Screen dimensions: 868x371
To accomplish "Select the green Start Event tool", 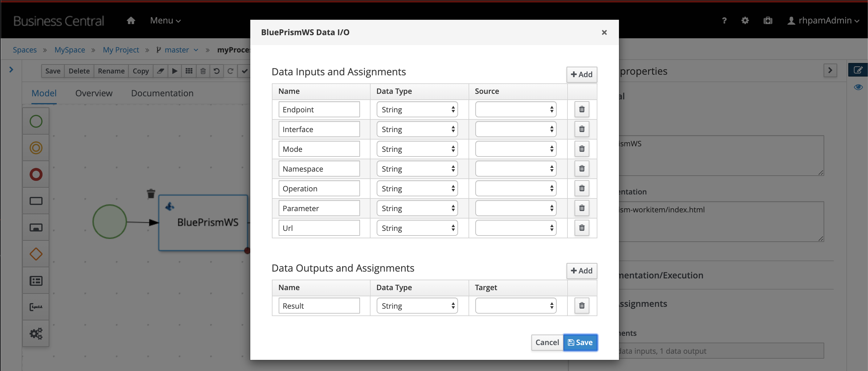I will point(36,121).
